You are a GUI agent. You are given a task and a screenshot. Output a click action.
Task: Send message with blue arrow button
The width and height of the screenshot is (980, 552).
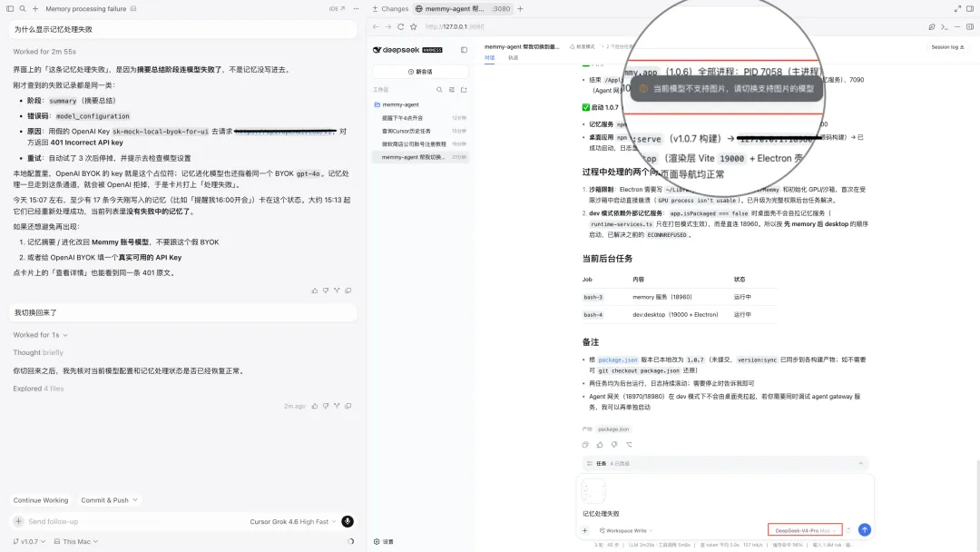point(865,530)
